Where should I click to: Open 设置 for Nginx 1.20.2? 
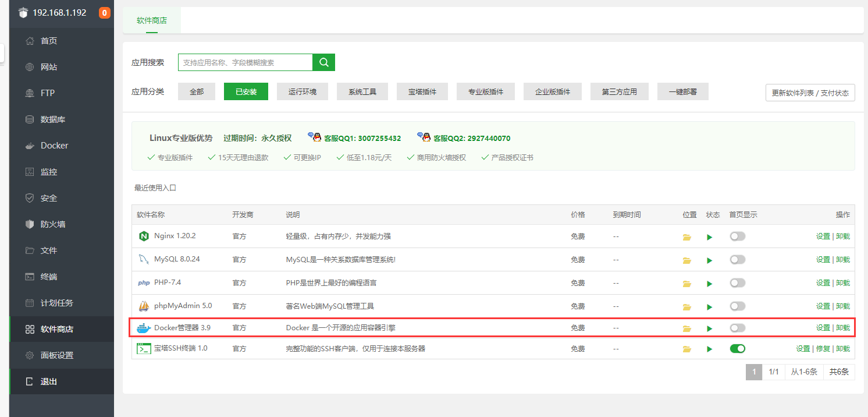[x=823, y=236]
